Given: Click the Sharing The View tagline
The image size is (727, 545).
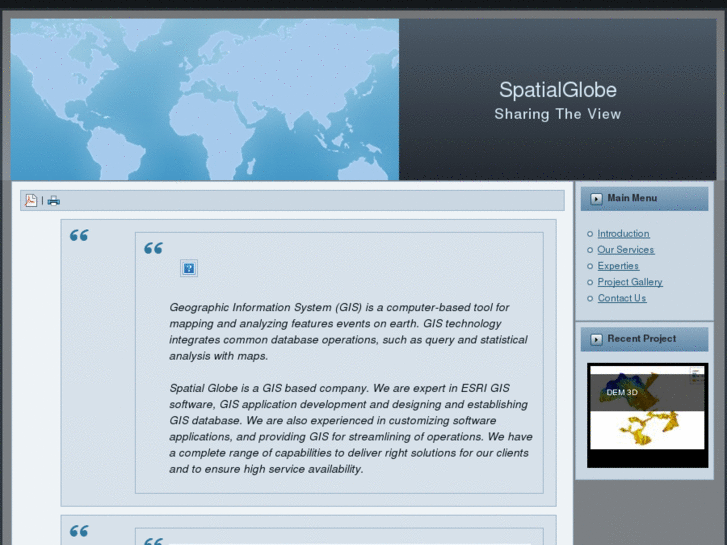Looking at the screenshot, I should (558, 114).
